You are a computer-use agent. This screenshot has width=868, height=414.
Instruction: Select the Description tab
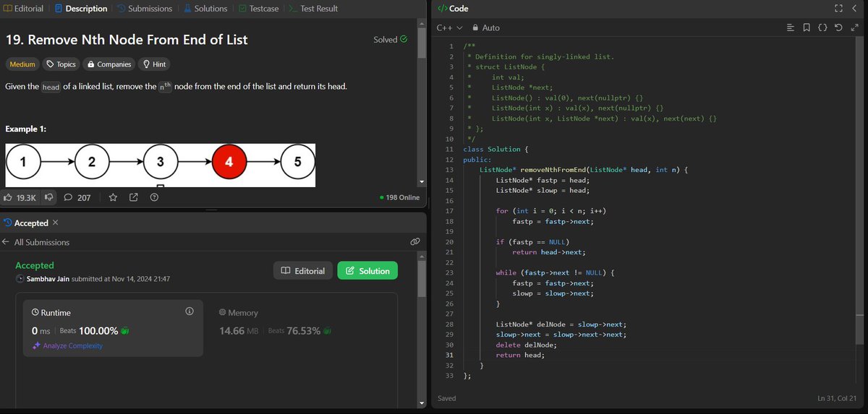click(x=81, y=9)
